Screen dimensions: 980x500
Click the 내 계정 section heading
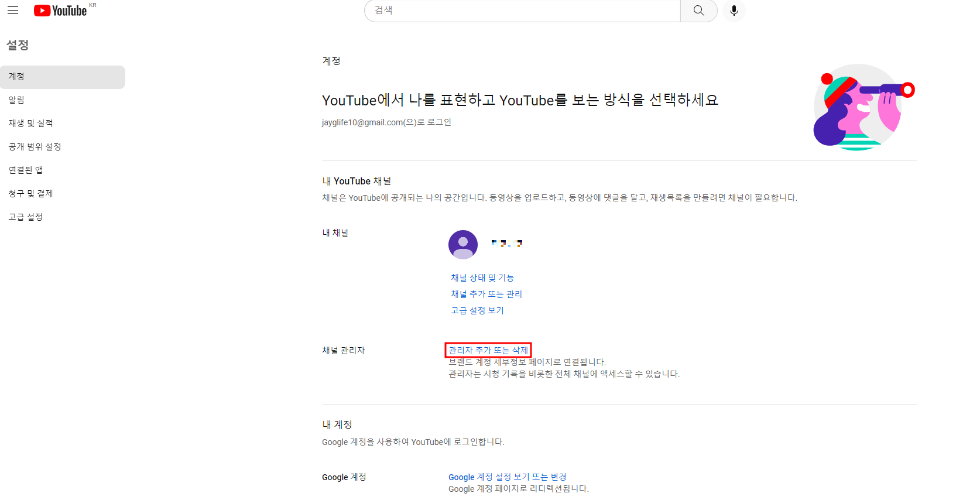click(x=337, y=424)
